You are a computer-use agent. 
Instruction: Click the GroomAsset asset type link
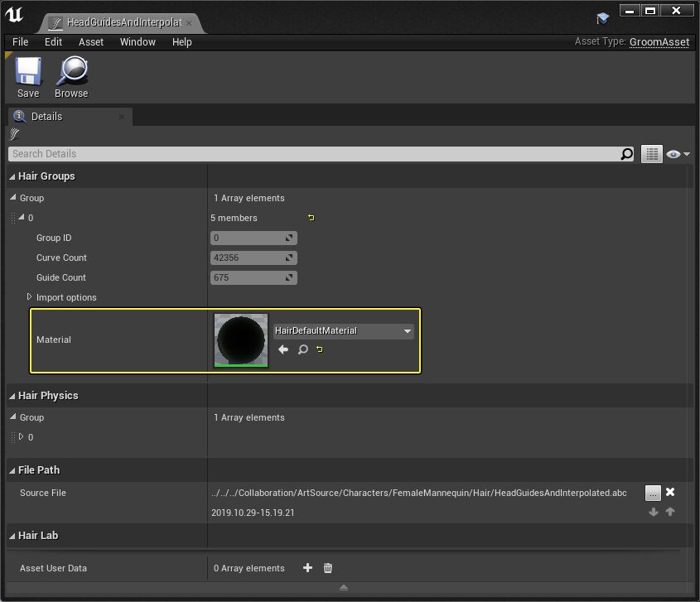click(659, 42)
